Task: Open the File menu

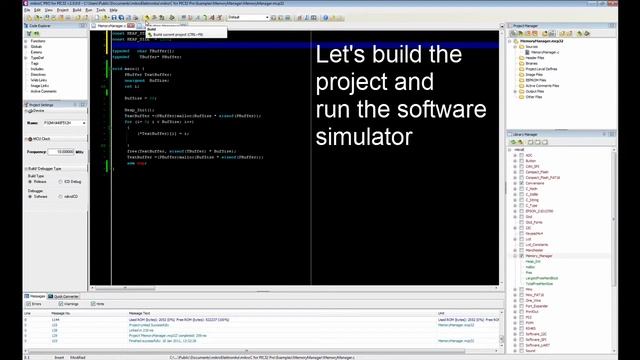Action: (27, 10)
